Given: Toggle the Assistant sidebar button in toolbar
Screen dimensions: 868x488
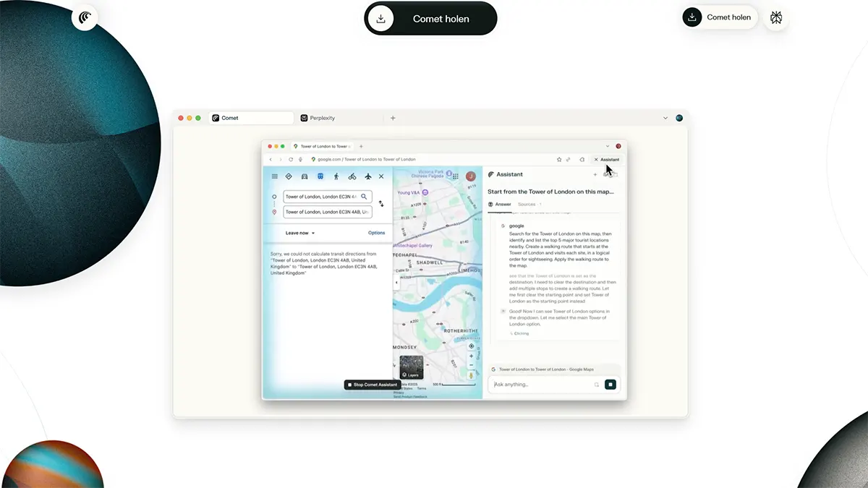Looking at the screenshot, I should point(606,159).
